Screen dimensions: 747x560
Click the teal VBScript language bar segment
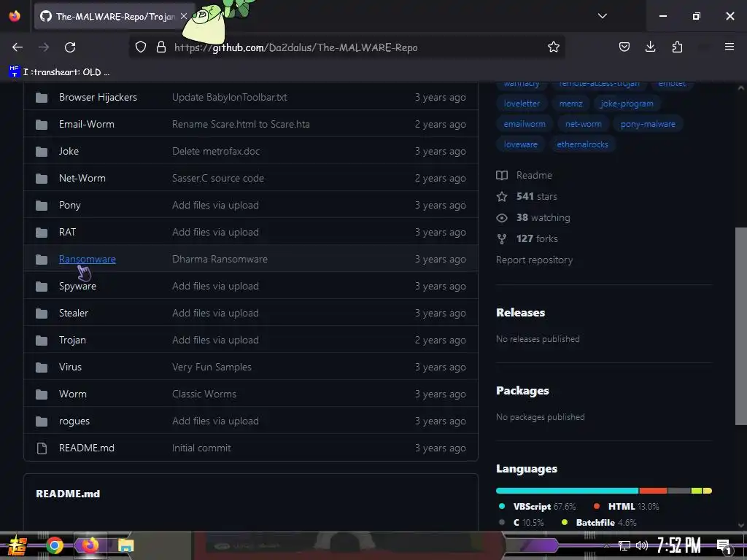[567, 491]
